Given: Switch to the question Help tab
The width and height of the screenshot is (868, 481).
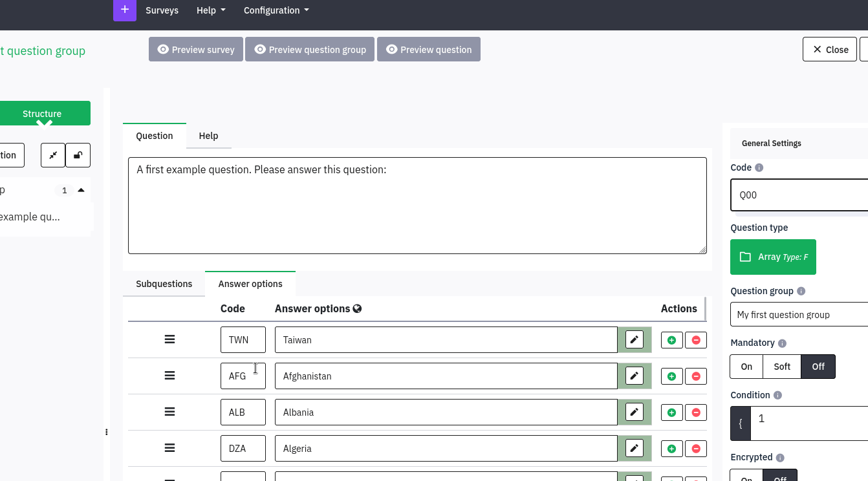Looking at the screenshot, I should point(208,136).
